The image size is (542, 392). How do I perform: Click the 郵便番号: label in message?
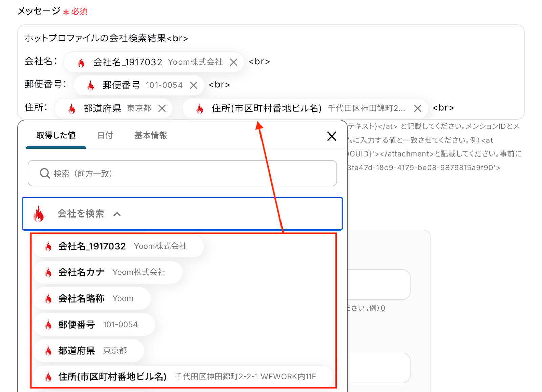click(46, 84)
